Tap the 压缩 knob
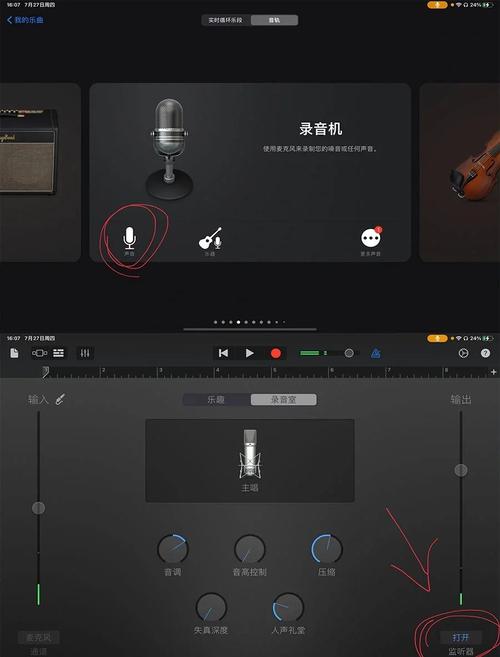500x657 pixels. pyautogui.click(x=326, y=549)
